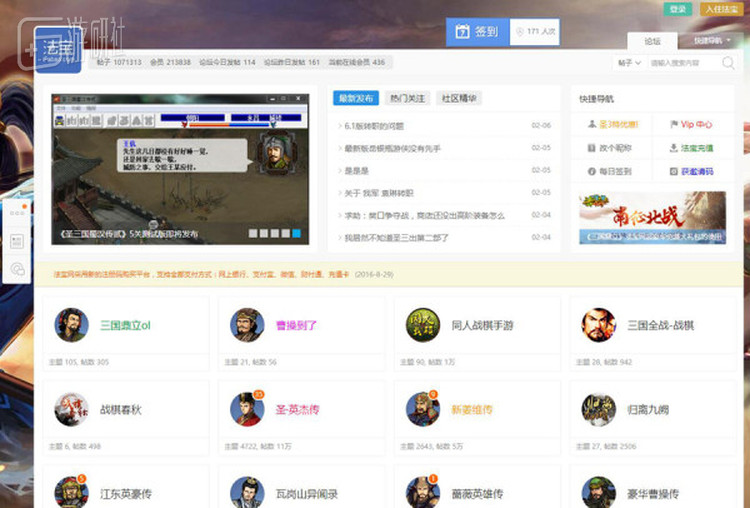
Task: Select the 论坛 tab
Action: (x=652, y=42)
